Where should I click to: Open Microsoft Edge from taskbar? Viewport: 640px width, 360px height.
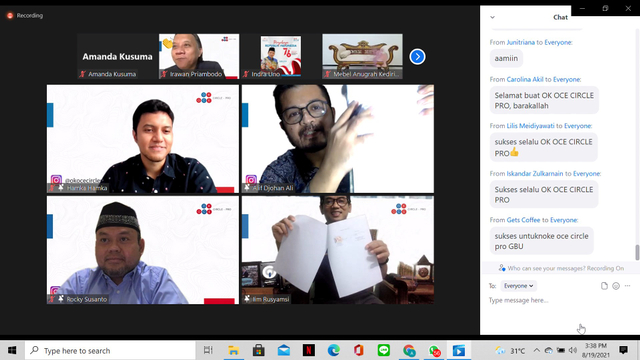(x=334, y=351)
